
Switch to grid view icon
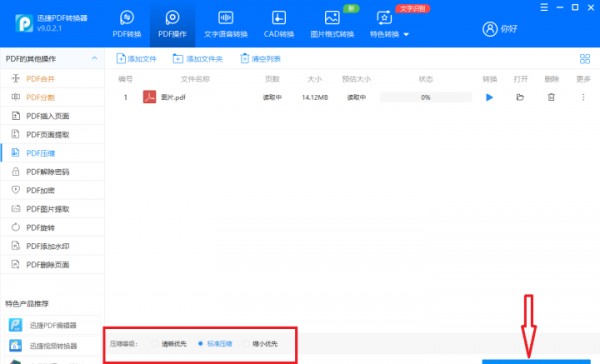(x=585, y=59)
